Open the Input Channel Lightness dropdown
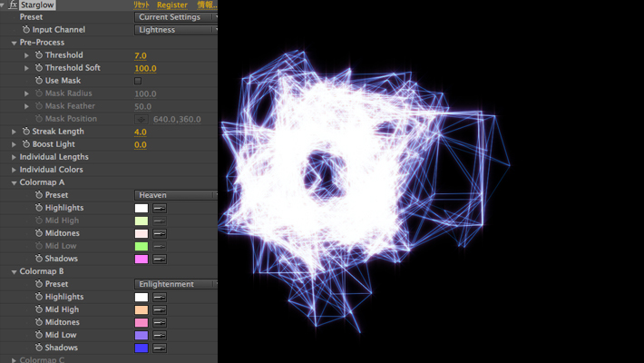The image size is (644, 363). click(x=176, y=30)
